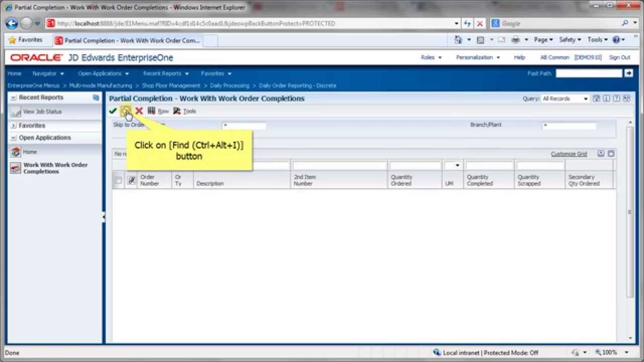Click the Quantity Completed filter field

tap(489, 165)
